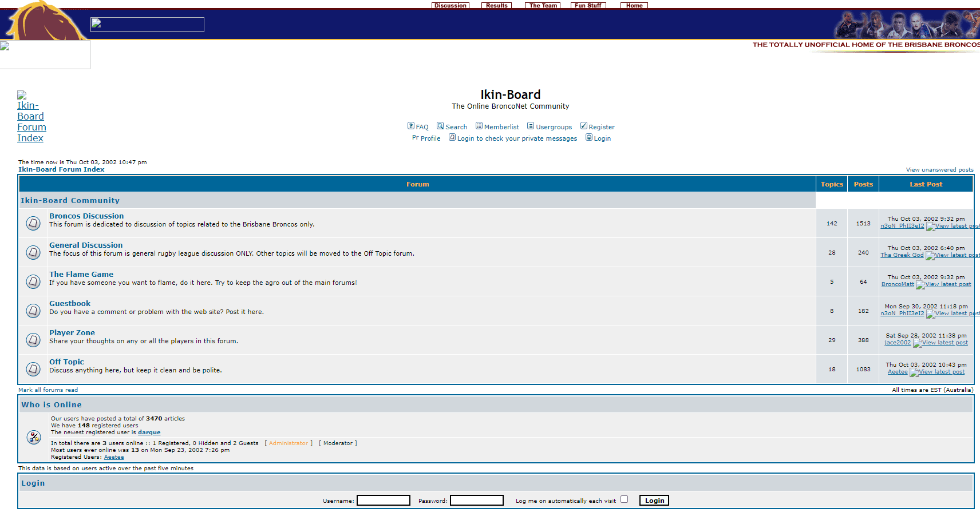This screenshot has height=512, width=980.
Task: Click the Broncos horse logo
Action: [x=45, y=21]
